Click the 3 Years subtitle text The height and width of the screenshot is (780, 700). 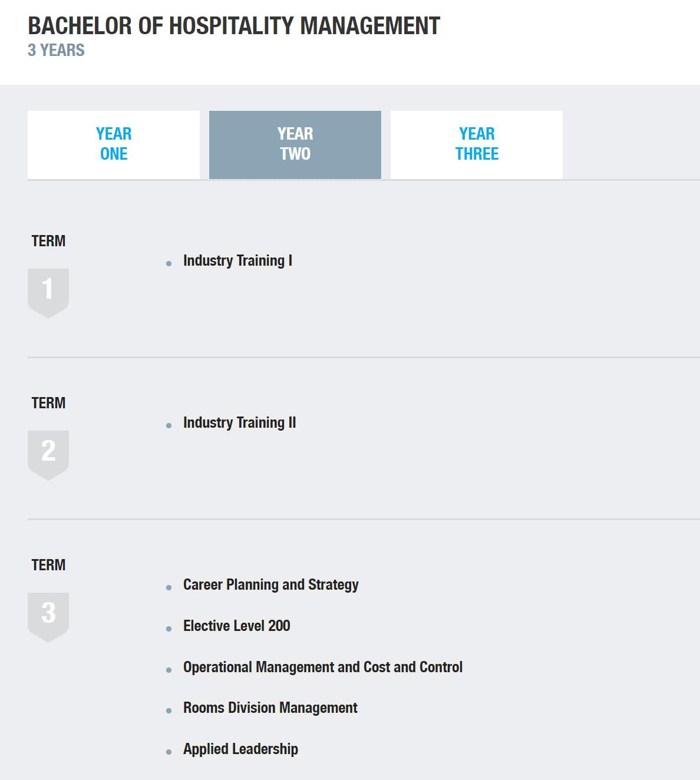[56, 51]
